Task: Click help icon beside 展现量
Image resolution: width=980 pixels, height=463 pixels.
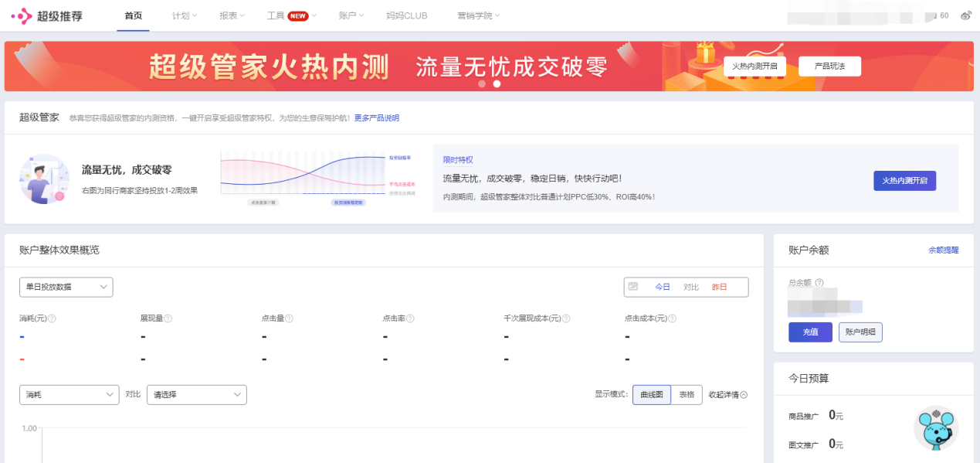Action: (x=168, y=318)
